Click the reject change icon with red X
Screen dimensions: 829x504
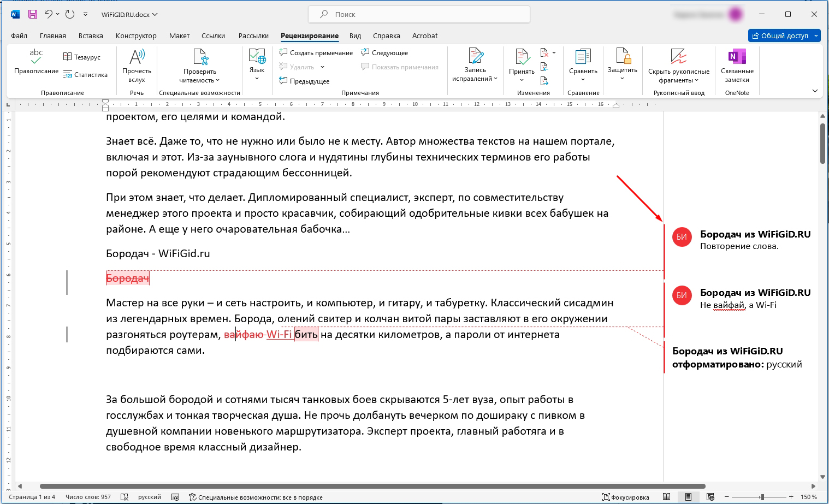pos(544,53)
